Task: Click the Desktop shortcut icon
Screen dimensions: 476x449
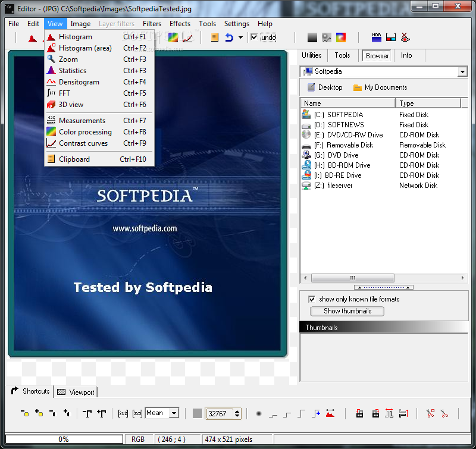Action: [x=311, y=87]
